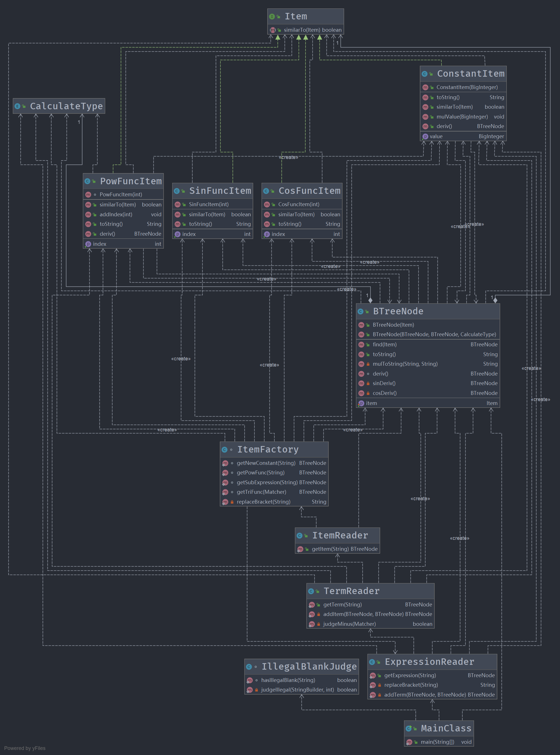Click the similarTo(Item) method in Item

click(x=302, y=30)
